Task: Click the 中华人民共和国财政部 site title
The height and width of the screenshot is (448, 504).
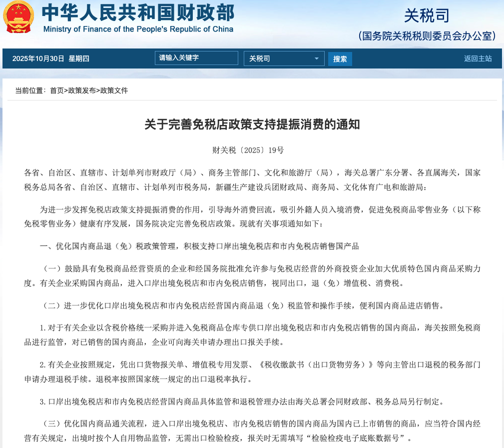Action: click(x=137, y=12)
